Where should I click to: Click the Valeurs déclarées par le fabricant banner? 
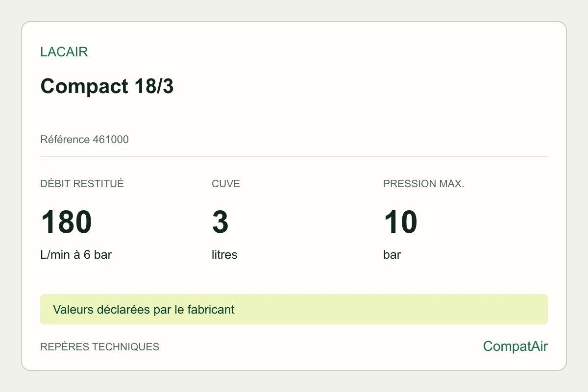point(294,309)
